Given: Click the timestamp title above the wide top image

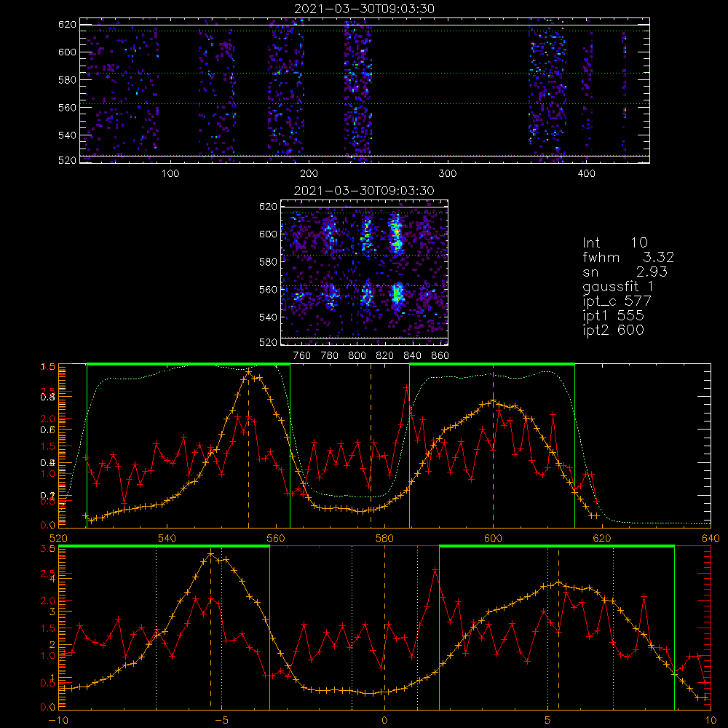Looking at the screenshot, I should click(364, 9).
